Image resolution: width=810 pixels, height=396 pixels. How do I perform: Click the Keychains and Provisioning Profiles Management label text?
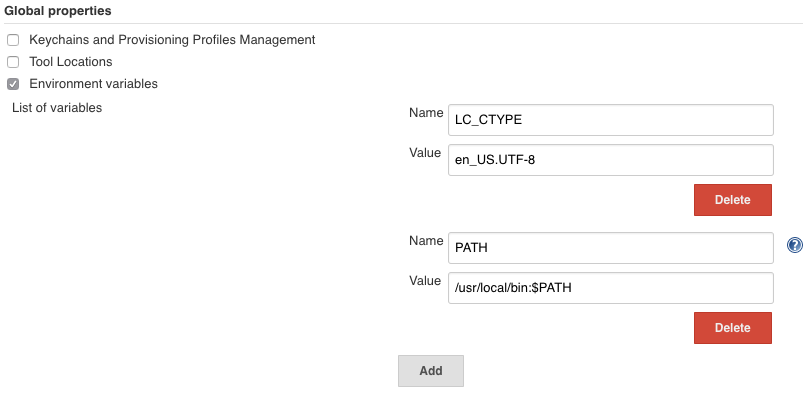172,40
